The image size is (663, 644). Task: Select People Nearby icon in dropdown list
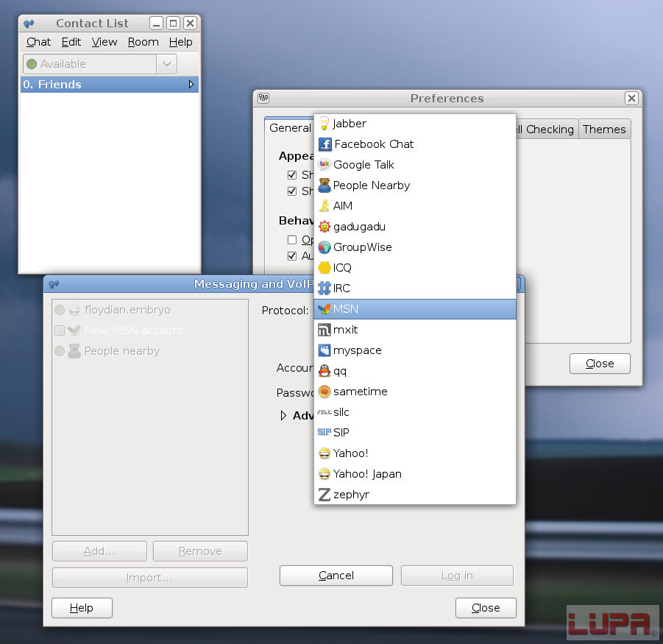(x=325, y=185)
